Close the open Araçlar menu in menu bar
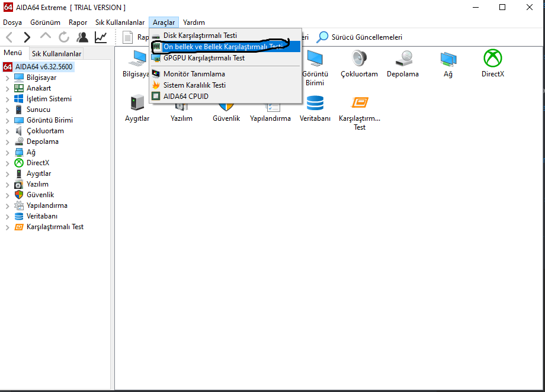545x392 pixels. 163,23
